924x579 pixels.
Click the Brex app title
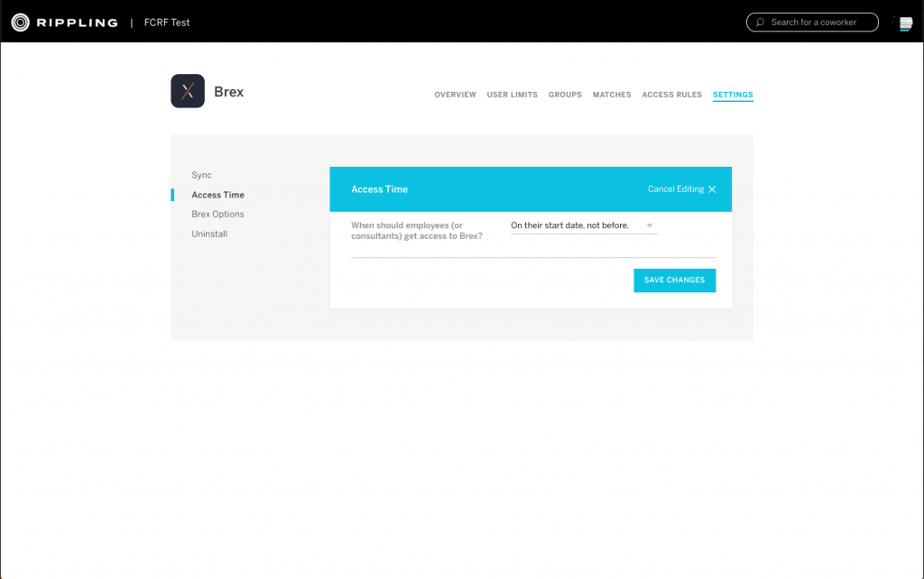[228, 92]
